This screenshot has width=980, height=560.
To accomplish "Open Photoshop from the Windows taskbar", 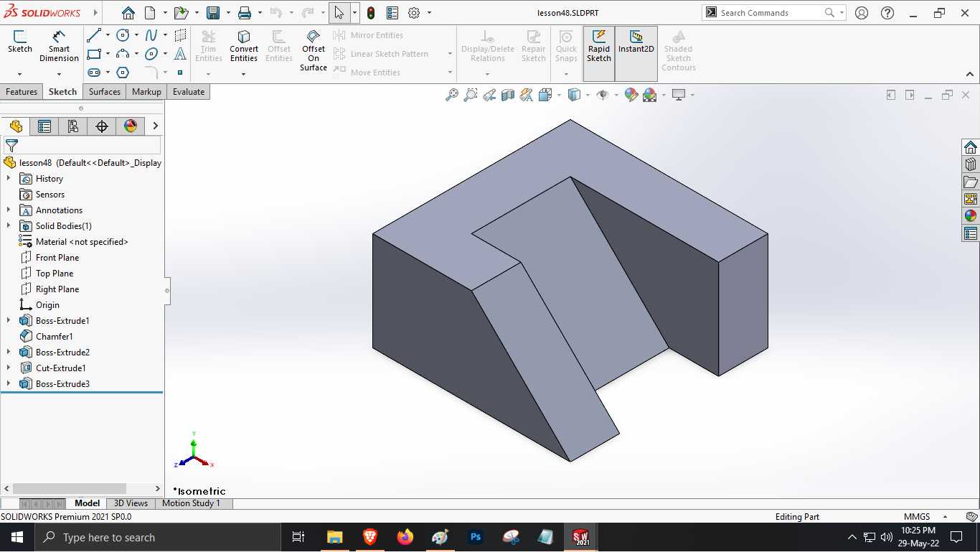I will coord(475,537).
